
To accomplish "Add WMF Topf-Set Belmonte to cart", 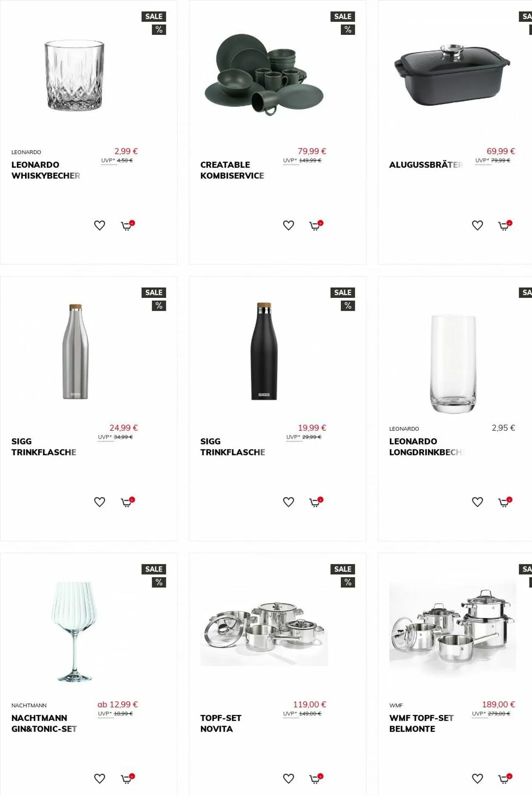I will (x=505, y=779).
